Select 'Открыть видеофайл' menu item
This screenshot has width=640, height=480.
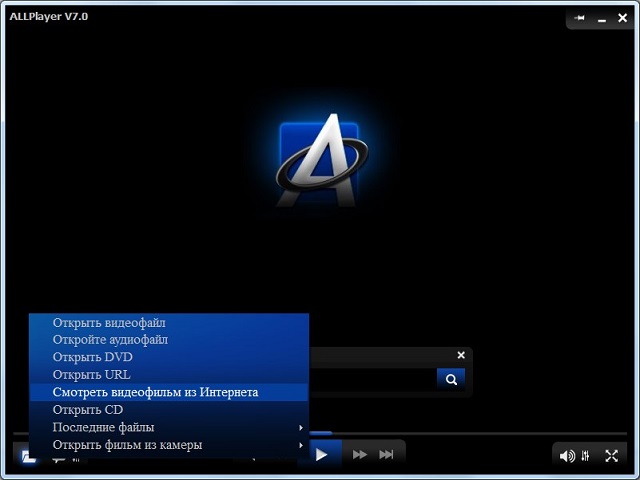(169, 322)
